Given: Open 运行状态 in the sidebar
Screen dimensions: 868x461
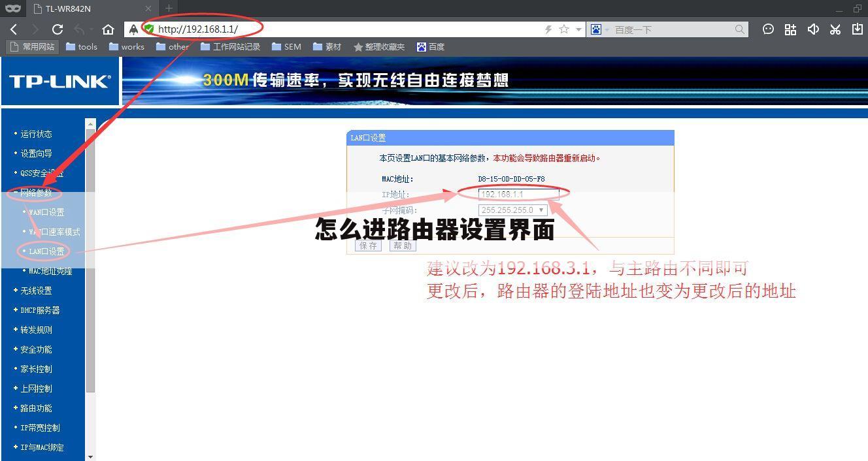Looking at the screenshot, I should 36,134.
